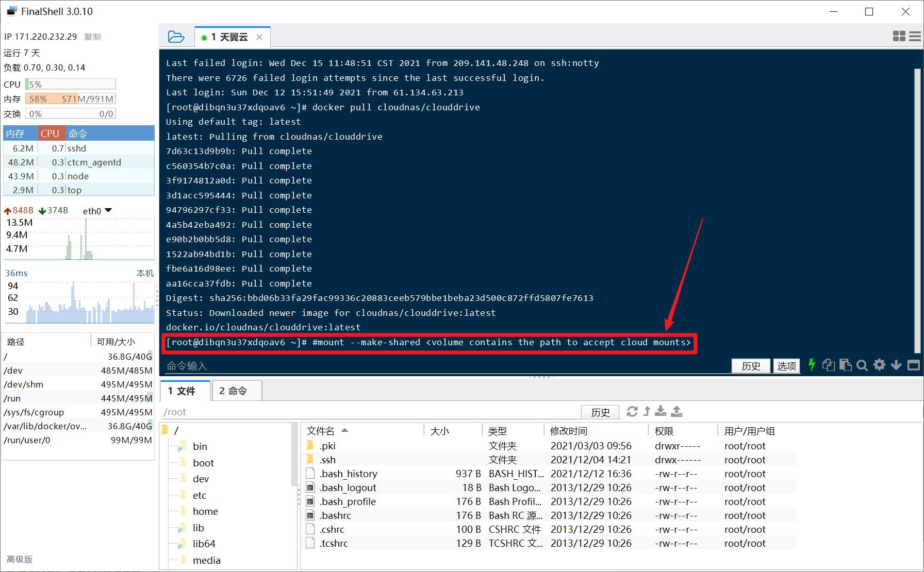Click the download file icon
The height and width of the screenshot is (572, 924).
tap(661, 411)
